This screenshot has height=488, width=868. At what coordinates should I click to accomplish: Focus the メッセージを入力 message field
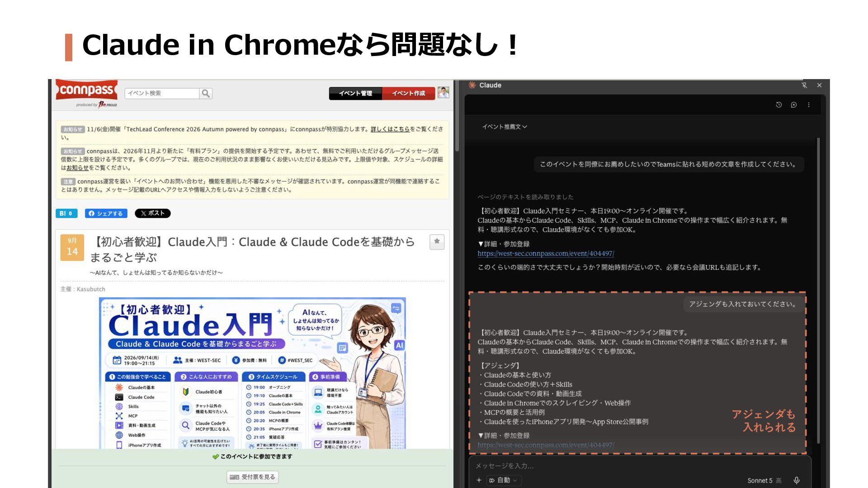point(640,466)
